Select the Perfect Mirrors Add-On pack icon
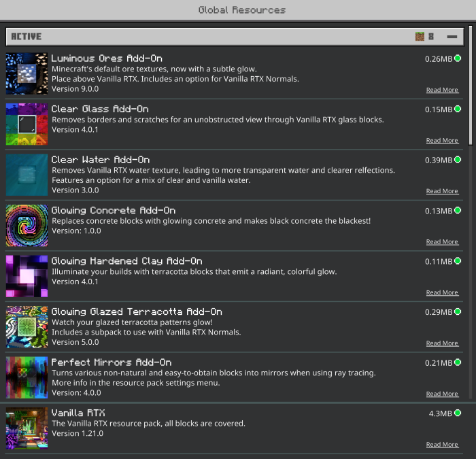Viewport: 476px width, 459px height. [27, 377]
